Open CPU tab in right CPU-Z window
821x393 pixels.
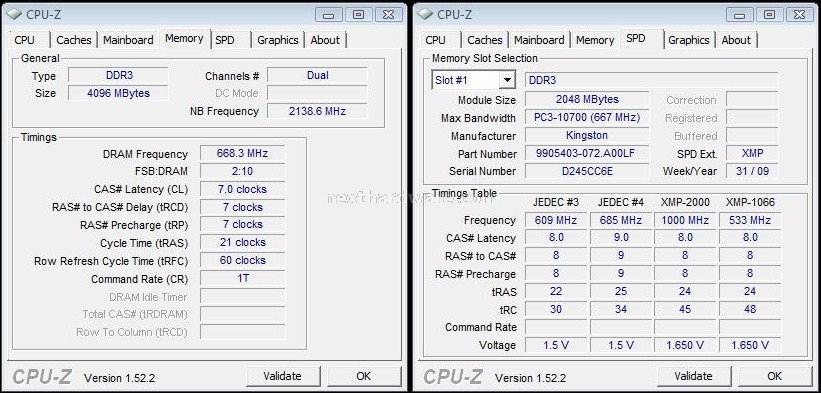coord(436,40)
